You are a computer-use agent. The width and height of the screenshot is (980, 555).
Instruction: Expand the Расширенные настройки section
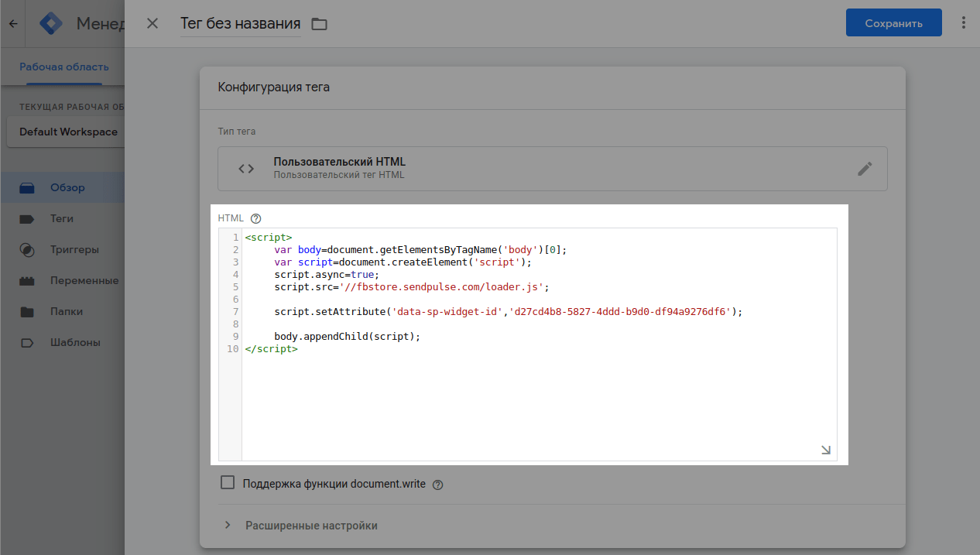coord(311,526)
